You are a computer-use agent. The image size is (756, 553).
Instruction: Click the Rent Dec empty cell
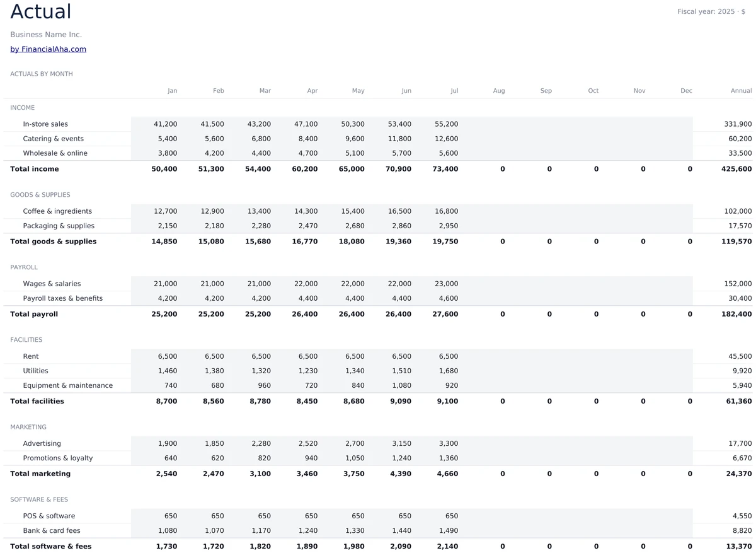click(x=670, y=356)
